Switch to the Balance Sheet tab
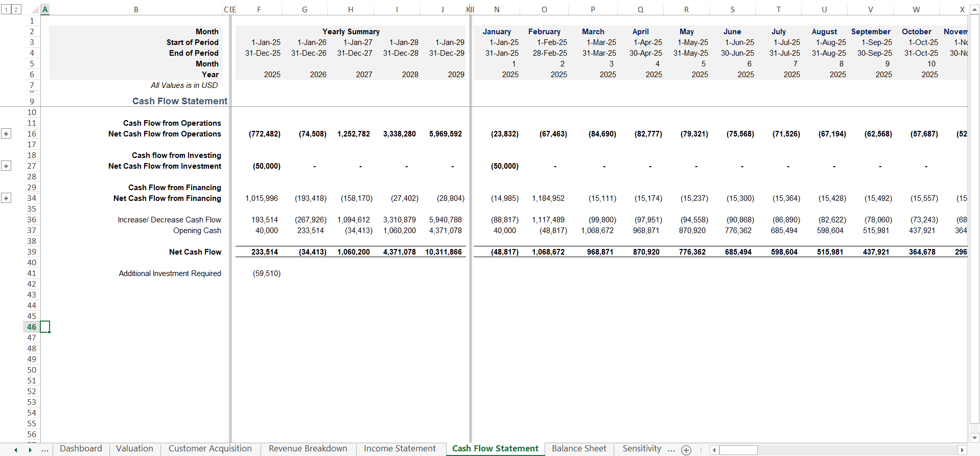The width and height of the screenshot is (980, 456). click(x=579, y=449)
